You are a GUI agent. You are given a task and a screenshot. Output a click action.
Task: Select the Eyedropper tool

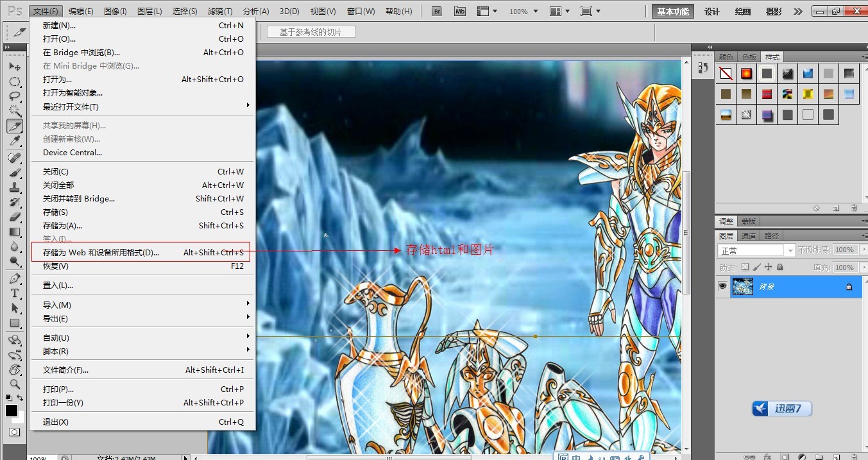(15, 141)
